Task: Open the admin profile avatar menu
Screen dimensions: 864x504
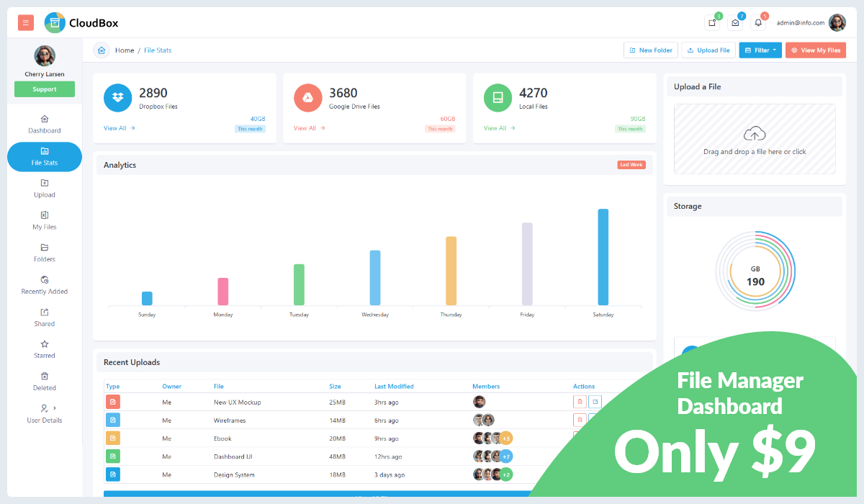Action: point(837,22)
